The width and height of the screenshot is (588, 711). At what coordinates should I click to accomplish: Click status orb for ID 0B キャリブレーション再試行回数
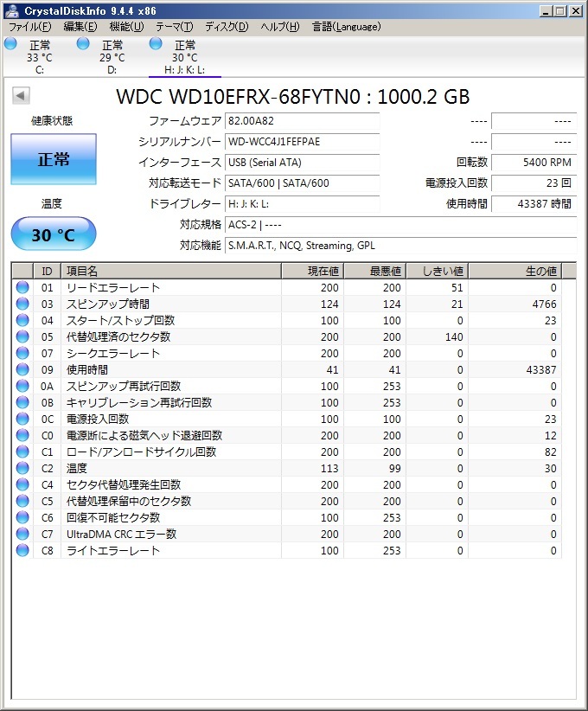click(22, 403)
